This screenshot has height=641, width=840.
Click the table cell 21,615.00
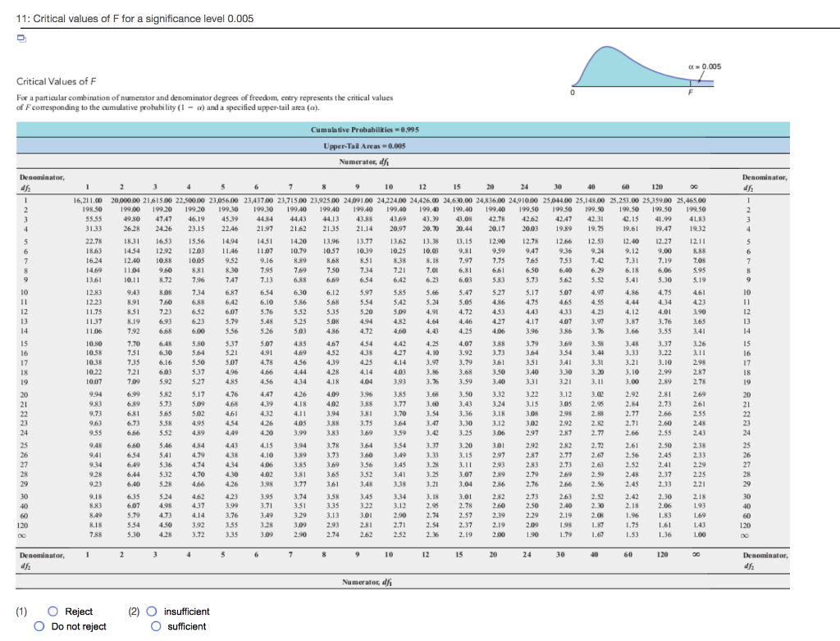click(x=158, y=200)
